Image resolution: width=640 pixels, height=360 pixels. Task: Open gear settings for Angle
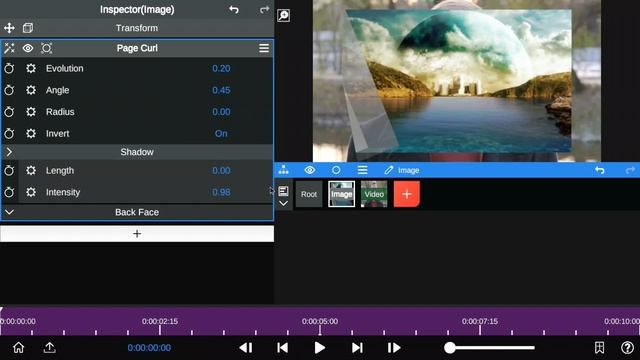pos(31,90)
